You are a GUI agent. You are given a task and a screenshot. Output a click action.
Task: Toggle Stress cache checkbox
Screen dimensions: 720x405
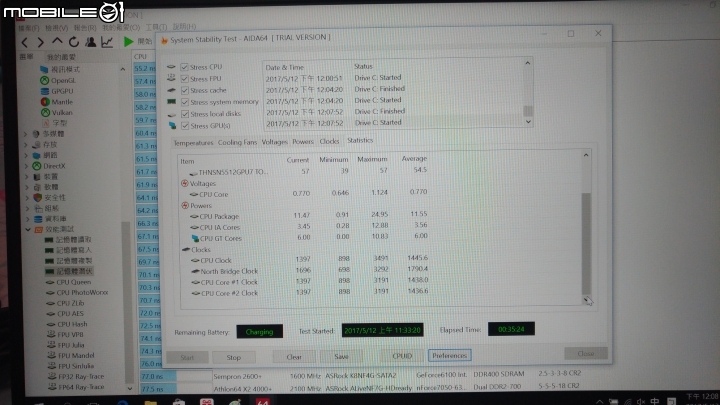pyautogui.click(x=185, y=90)
